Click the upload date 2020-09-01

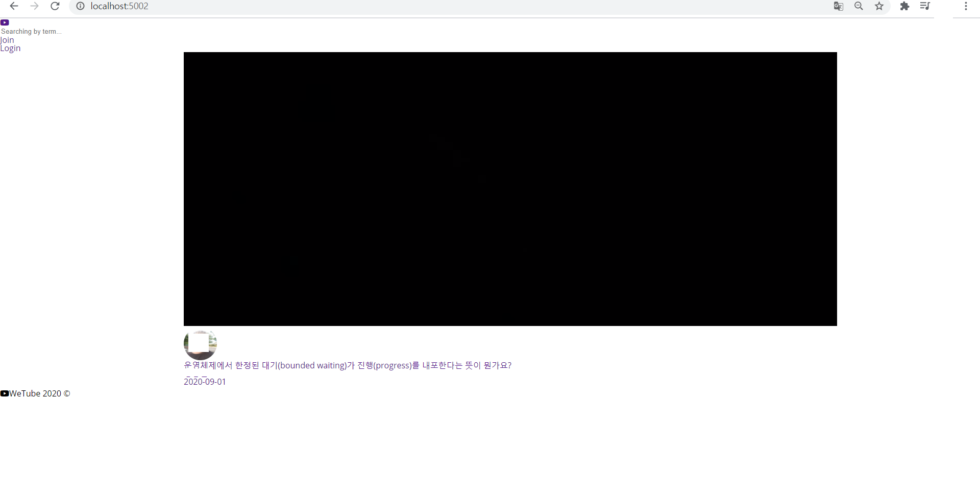pos(205,382)
